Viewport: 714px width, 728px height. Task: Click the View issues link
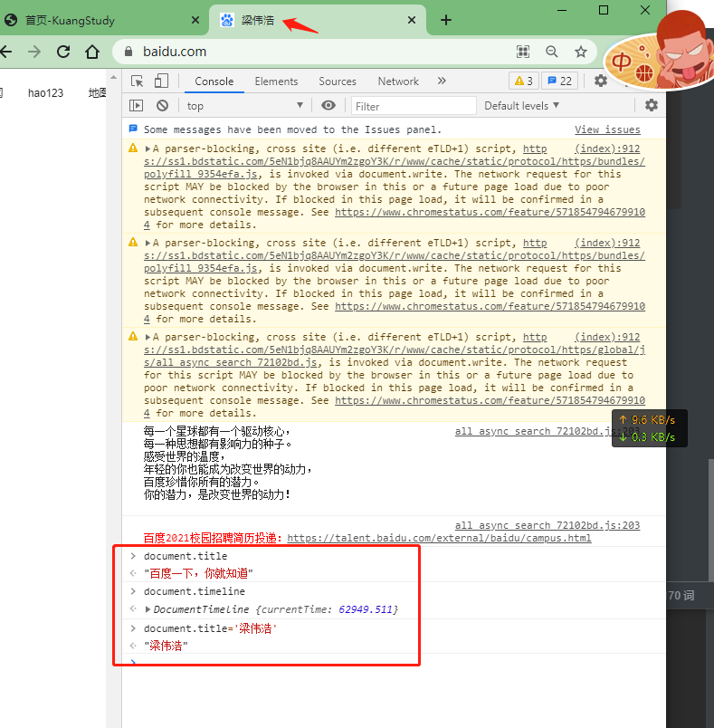(x=607, y=129)
